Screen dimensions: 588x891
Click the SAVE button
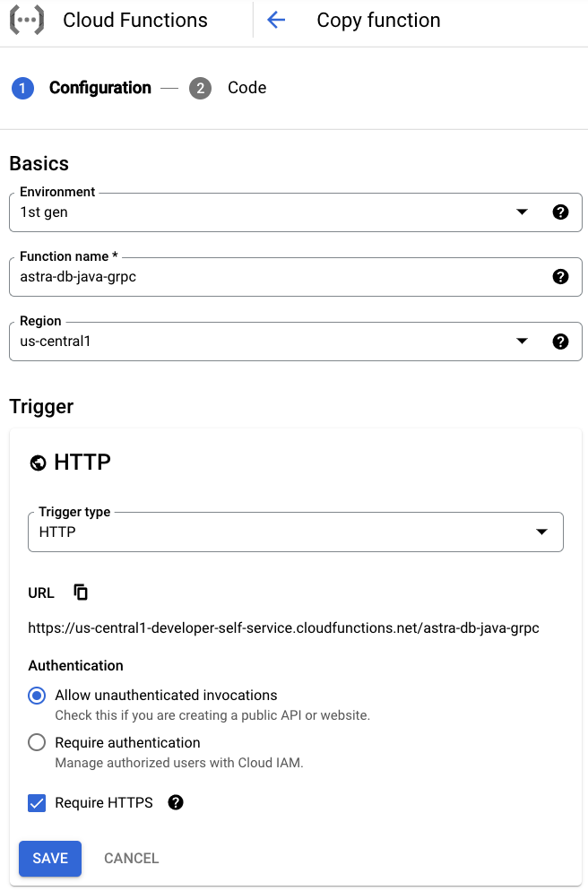click(x=50, y=858)
